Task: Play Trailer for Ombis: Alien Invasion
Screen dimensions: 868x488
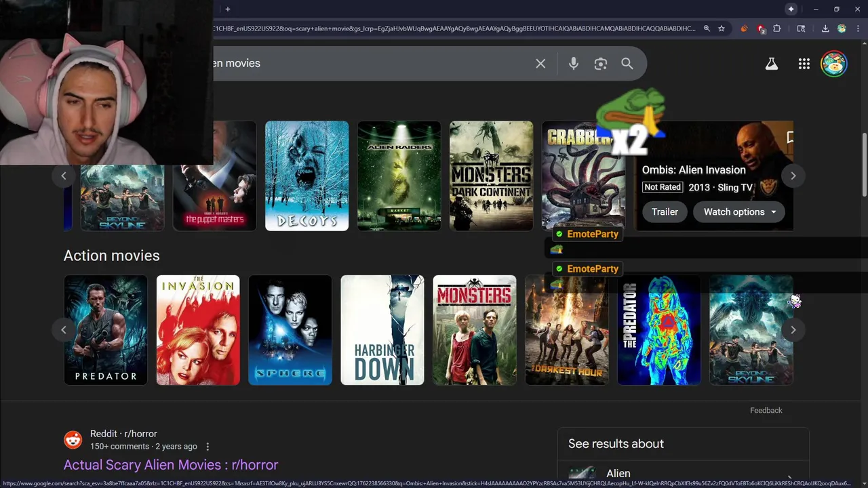Action: click(x=665, y=212)
